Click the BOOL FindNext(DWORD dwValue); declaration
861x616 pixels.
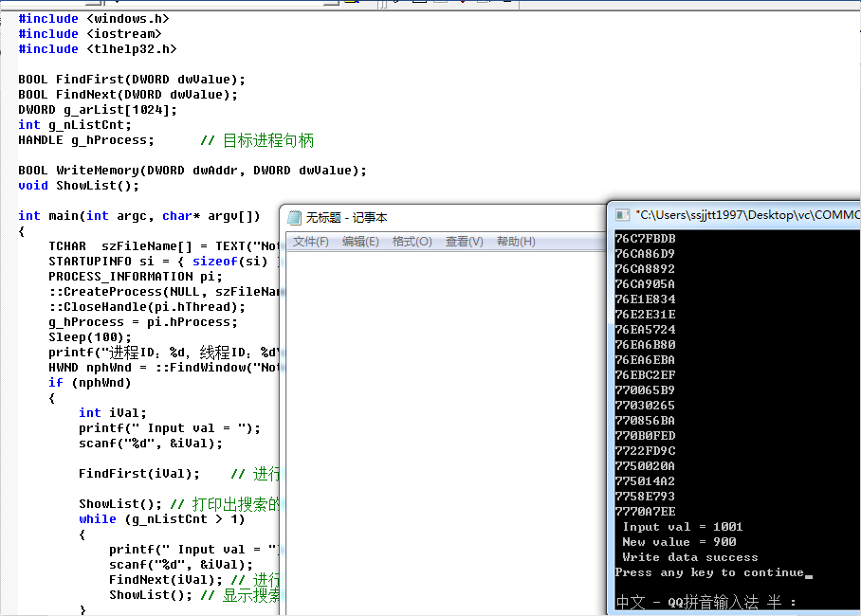tap(127, 95)
